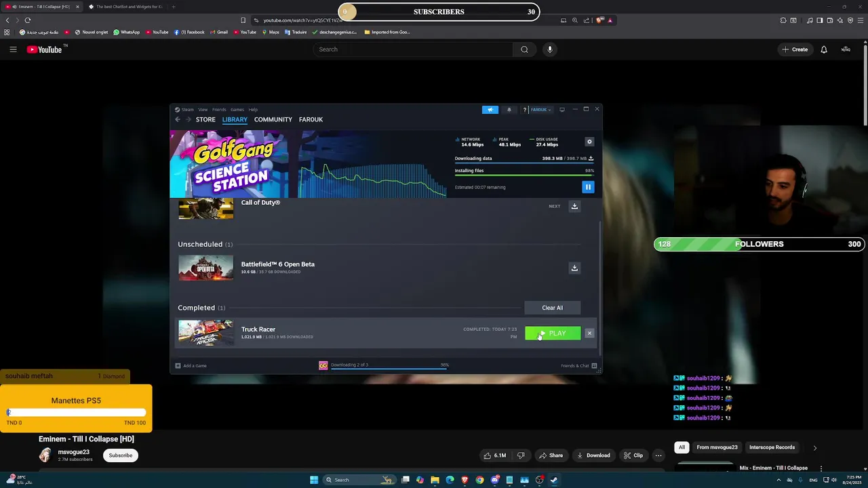Go to YouTube home logo
This screenshot has height=488, width=868.
tap(44, 49)
